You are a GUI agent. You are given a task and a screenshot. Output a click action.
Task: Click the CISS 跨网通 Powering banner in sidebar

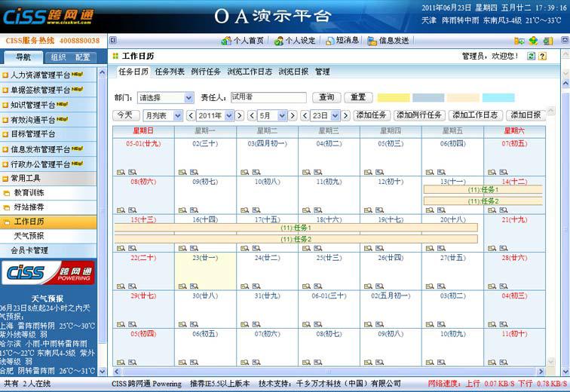(48, 272)
